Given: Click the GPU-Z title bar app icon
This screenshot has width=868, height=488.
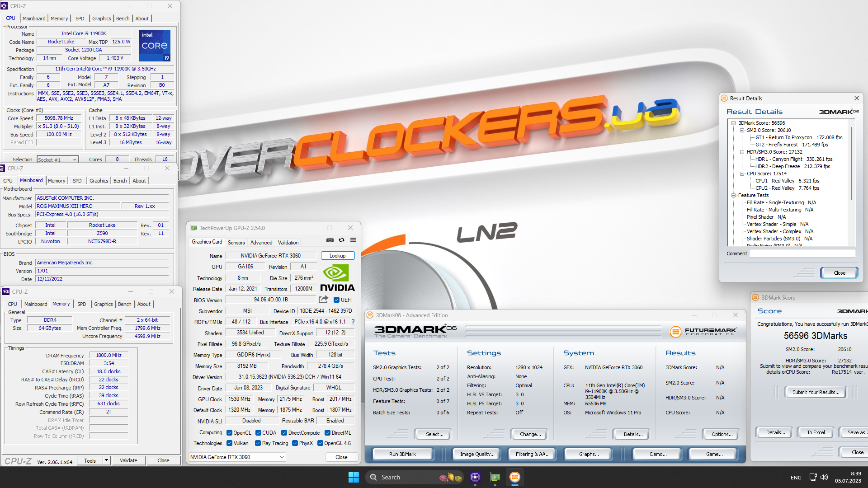Looking at the screenshot, I should tap(193, 228).
